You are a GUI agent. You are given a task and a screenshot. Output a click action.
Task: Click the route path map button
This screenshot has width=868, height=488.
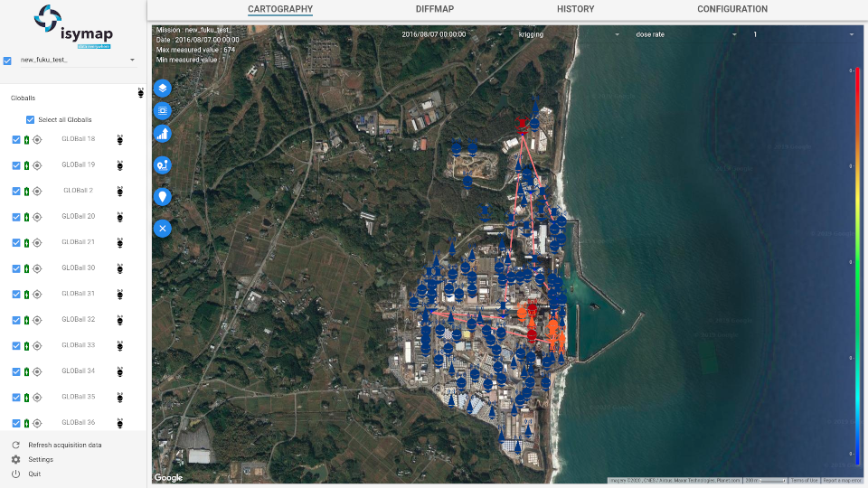pos(163,164)
